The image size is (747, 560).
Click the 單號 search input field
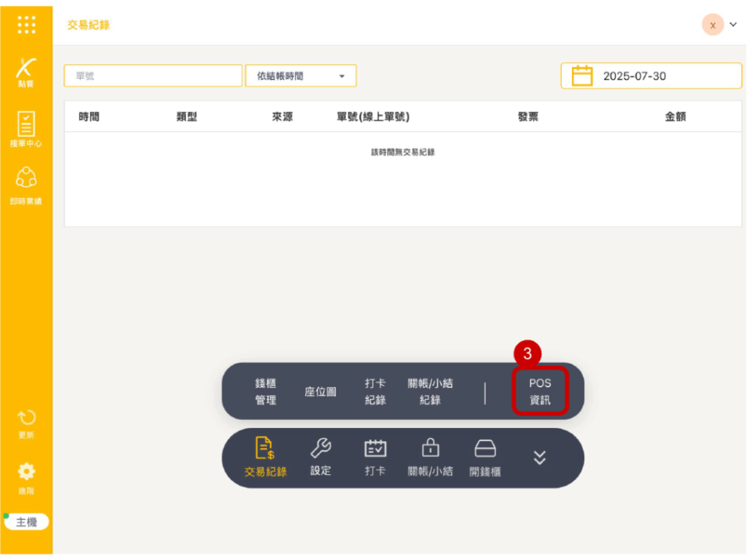coord(152,76)
